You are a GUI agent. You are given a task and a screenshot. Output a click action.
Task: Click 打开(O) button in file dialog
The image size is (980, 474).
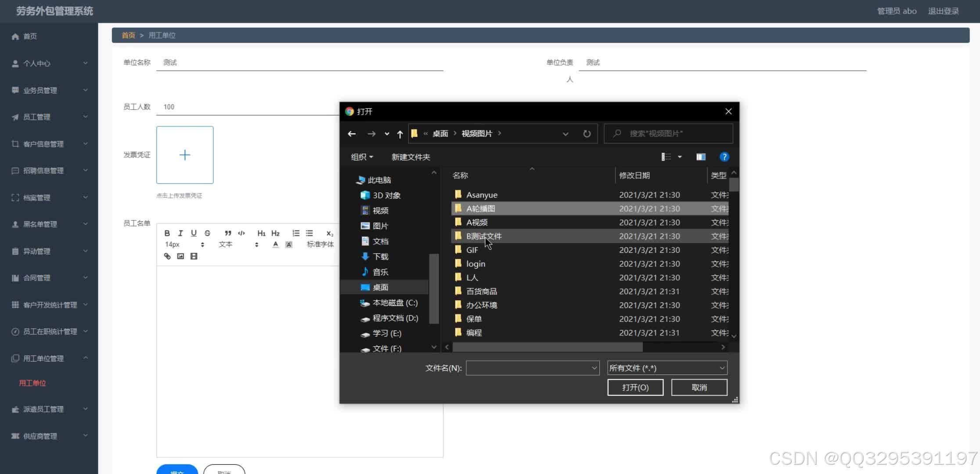(635, 387)
